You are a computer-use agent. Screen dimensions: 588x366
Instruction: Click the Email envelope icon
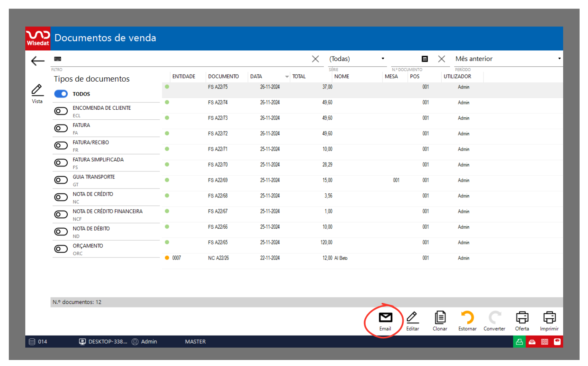[x=385, y=318]
